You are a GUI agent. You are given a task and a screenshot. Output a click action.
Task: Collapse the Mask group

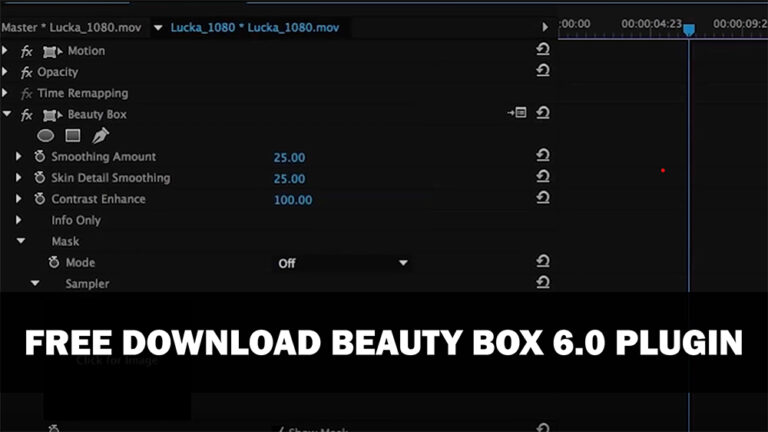tap(21, 240)
